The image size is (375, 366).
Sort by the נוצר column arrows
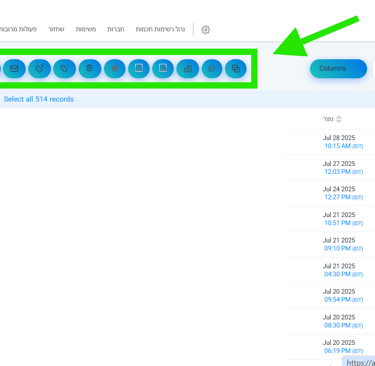339,119
